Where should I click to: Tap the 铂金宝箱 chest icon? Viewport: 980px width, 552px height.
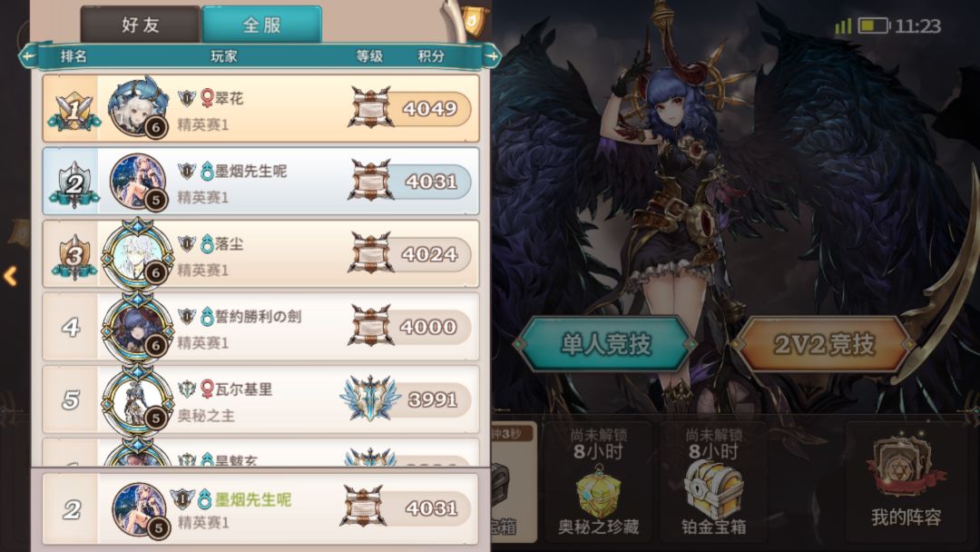pos(714,489)
